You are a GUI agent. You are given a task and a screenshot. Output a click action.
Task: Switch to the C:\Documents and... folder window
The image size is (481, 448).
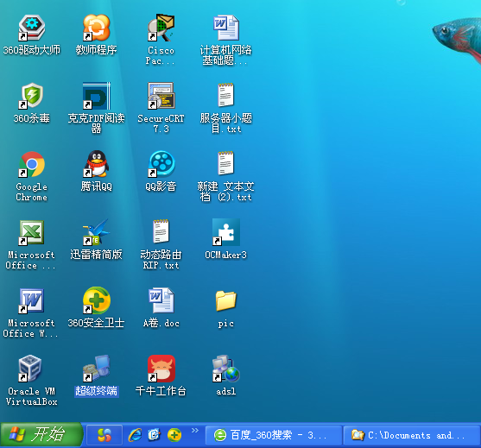point(412,435)
